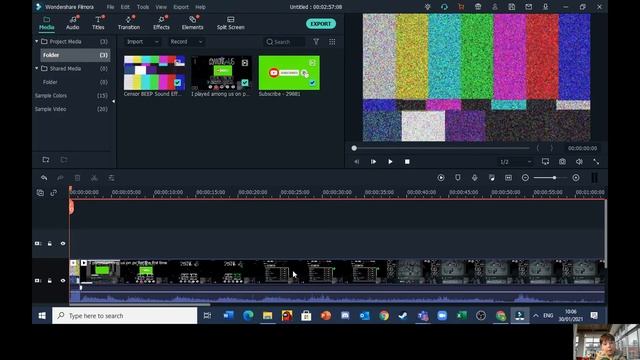
Task: Switch to the Titles tab
Action: point(98,23)
